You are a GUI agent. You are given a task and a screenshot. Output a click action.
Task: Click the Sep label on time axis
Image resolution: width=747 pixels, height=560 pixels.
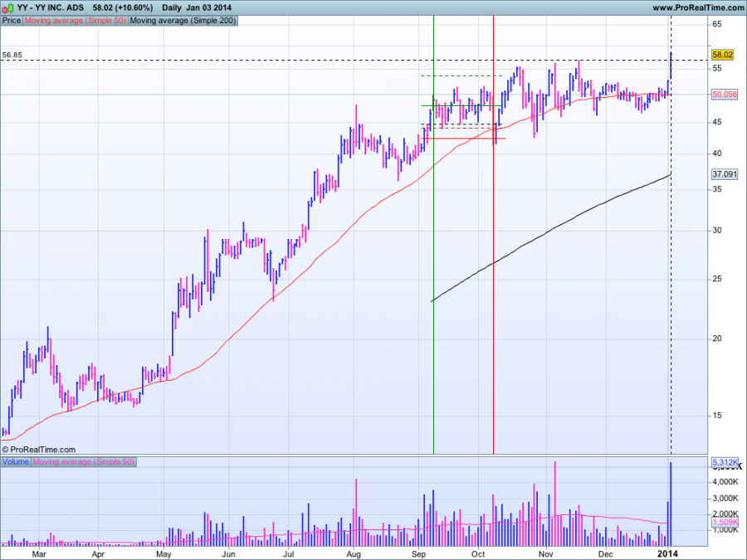click(x=419, y=554)
